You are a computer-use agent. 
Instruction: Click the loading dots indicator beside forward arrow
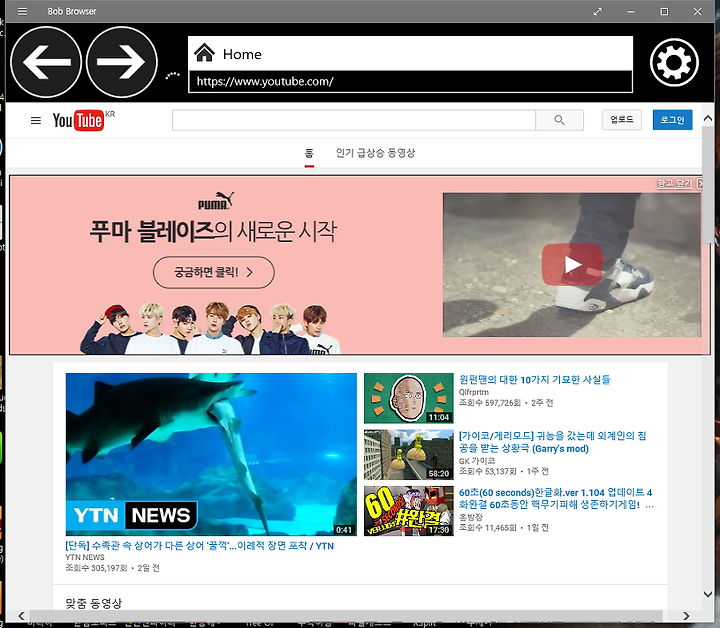(173, 75)
